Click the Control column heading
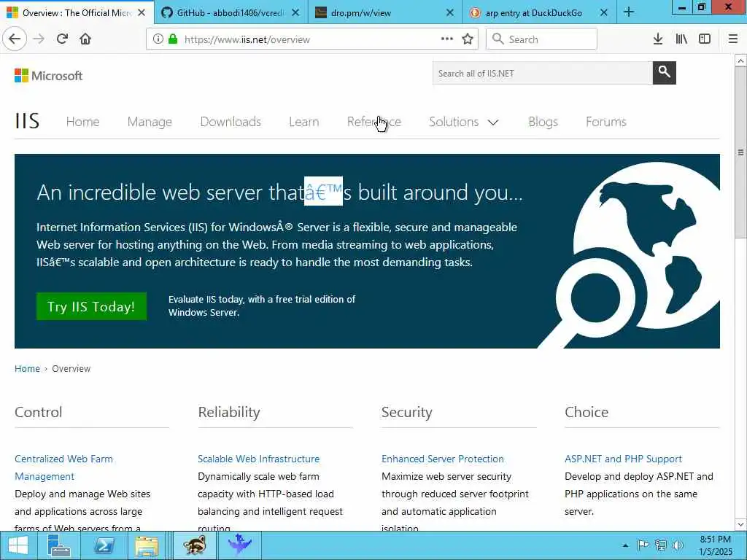 point(39,412)
